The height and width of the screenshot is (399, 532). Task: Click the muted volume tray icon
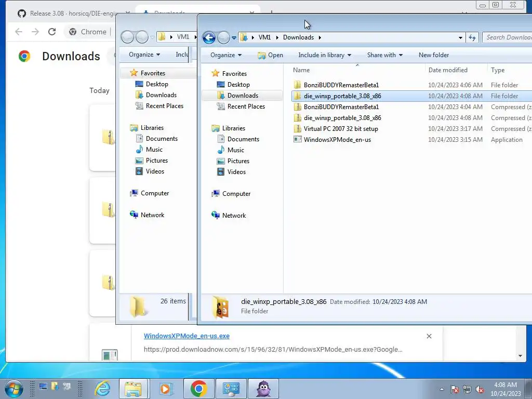(x=480, y=389)
